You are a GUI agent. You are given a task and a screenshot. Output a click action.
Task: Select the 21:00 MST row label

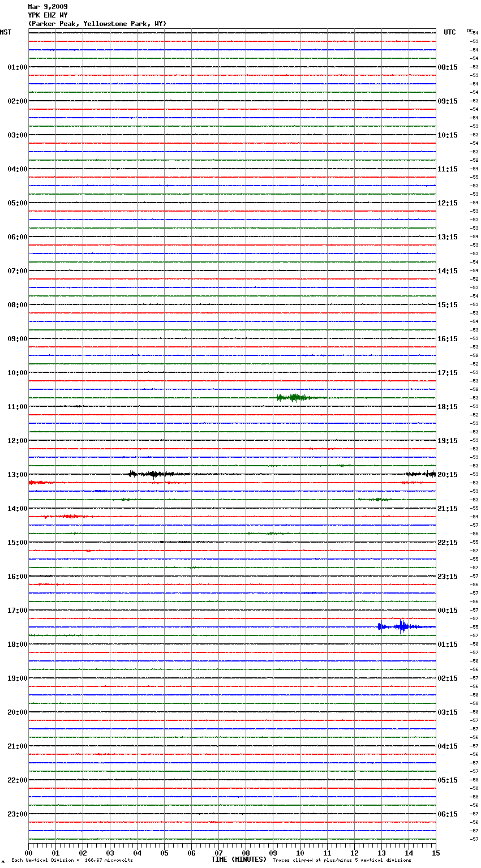tap(18, 746)
